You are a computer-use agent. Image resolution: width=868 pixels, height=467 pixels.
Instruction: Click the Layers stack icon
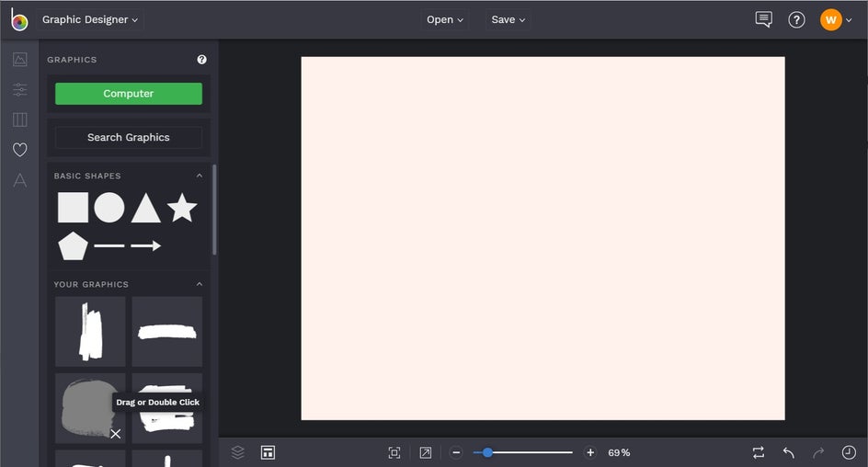(237, 452)
